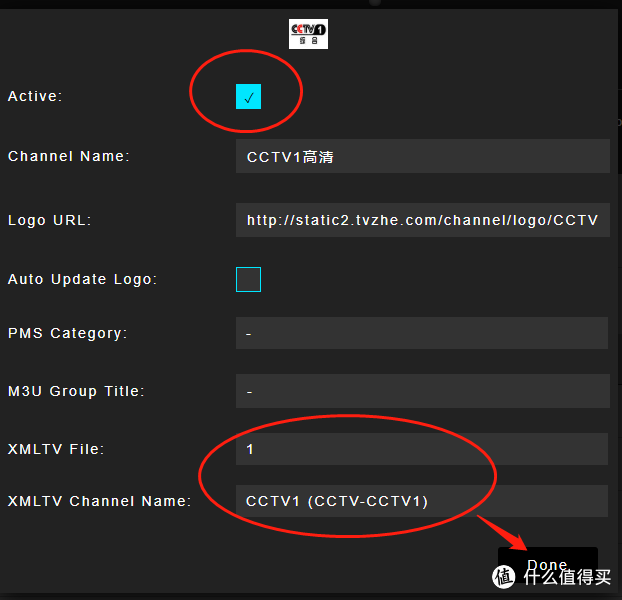Open the XMLTV Channel Name selector

pyautogui.click(x=422, y=501)
